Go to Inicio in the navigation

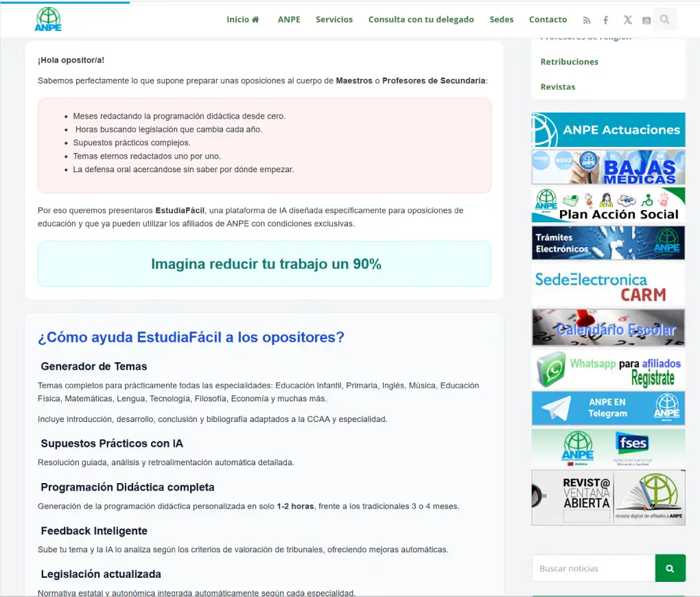243,20
